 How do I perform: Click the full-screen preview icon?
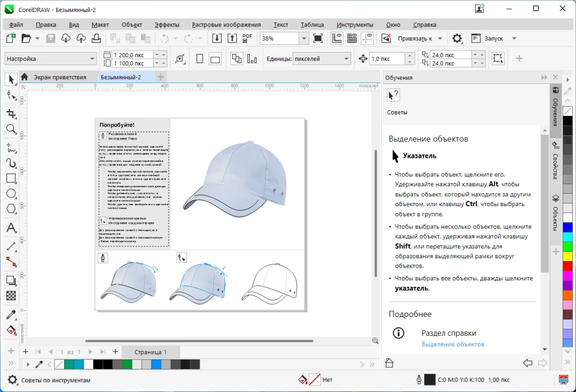pyautogui.click(x=318, y=39)
